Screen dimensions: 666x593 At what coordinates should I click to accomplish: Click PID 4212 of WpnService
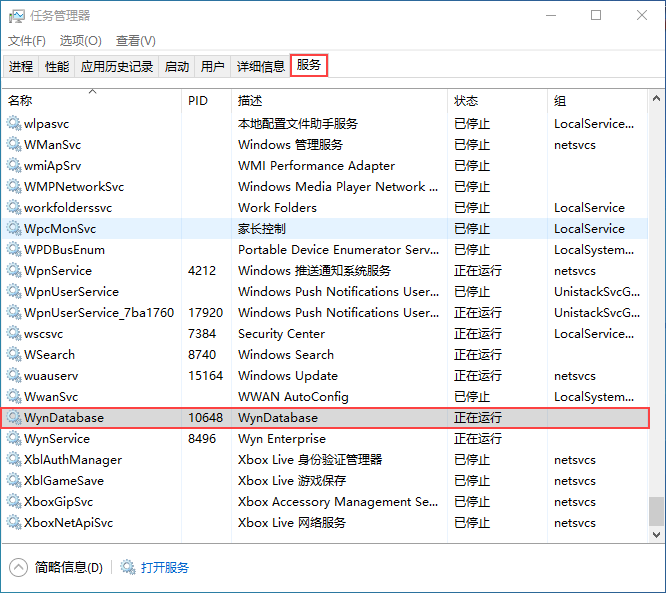click(x=202, y=271)
